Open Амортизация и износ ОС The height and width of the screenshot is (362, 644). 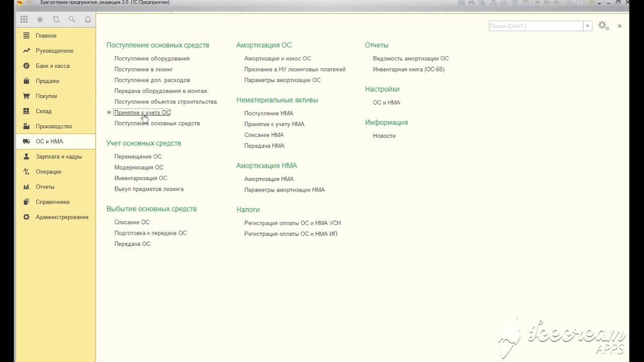278,58
